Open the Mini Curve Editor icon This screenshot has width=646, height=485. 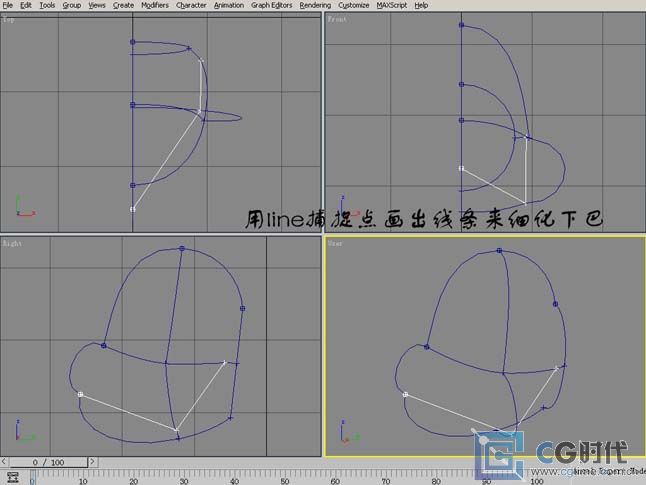pyautogui.click(x=13, y=477)
